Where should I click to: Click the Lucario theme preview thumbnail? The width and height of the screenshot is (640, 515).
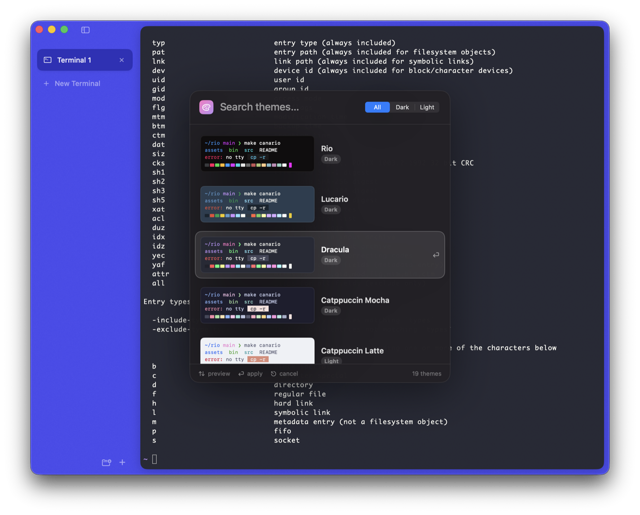pos(257,204)
